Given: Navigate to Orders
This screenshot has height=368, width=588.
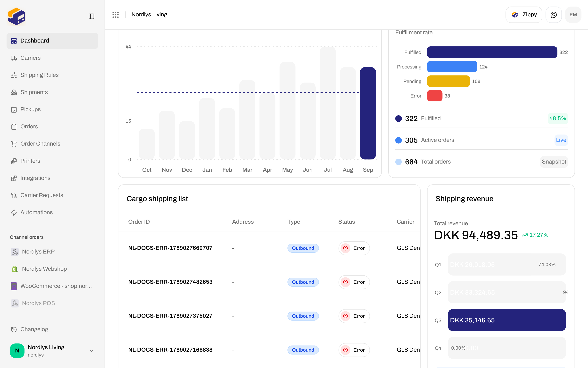Looking at the screenshot, I should pyautogui.click(x=52, y=127).
